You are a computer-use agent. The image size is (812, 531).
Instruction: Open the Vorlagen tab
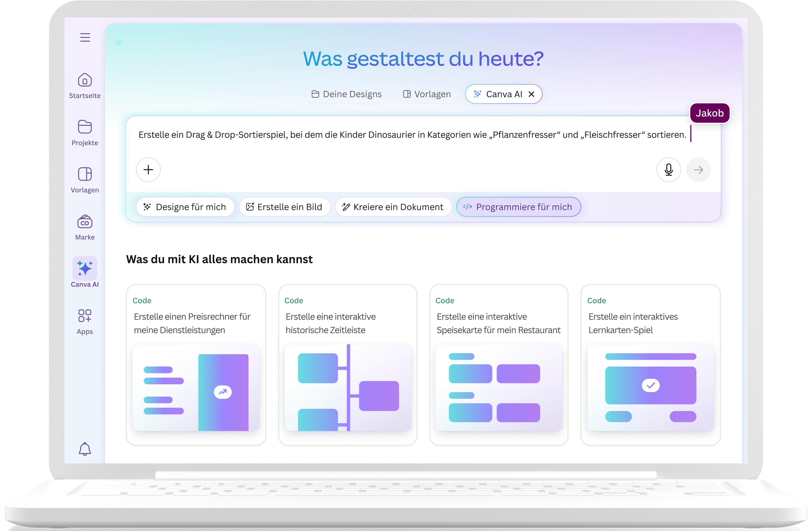click(427, 94)
